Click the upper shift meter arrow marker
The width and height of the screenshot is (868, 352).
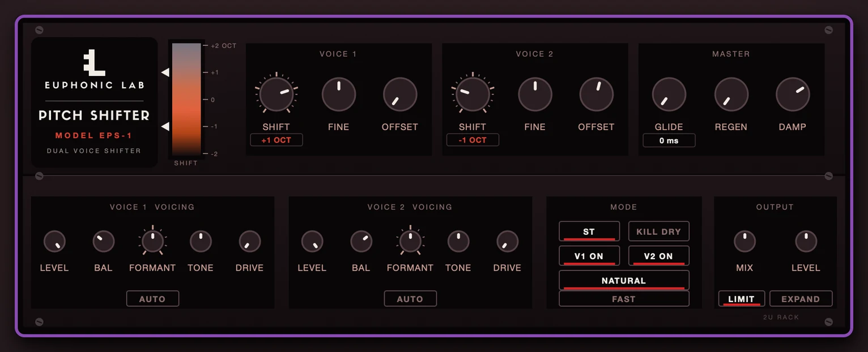tap(165, 72)
